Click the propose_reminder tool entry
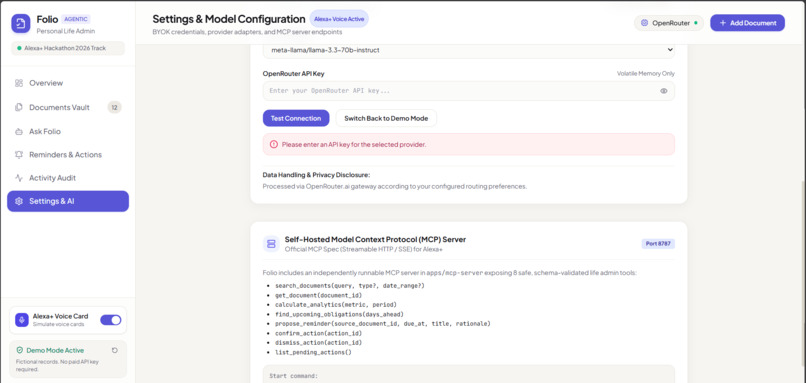Screen dimensions: 806x383 383,324
